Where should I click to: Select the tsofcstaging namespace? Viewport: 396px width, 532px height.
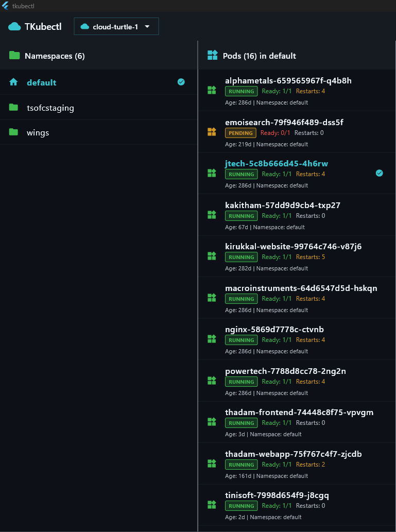(x=50, y=108)
